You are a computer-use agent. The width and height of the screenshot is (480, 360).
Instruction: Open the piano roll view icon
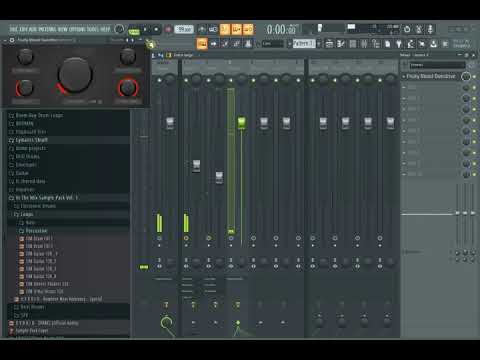coord(341,44)
